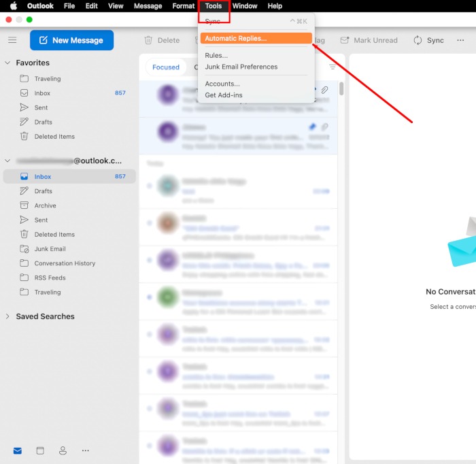Open the File menu
Viewport: 476px width, 464px height.
pyautogui.click(x=69, y=5)
